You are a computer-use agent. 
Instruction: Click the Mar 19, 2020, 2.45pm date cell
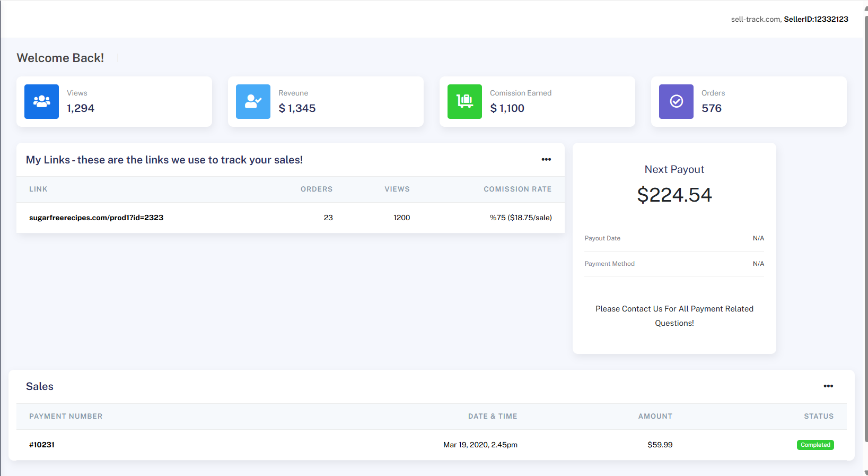tap(480, 445)
